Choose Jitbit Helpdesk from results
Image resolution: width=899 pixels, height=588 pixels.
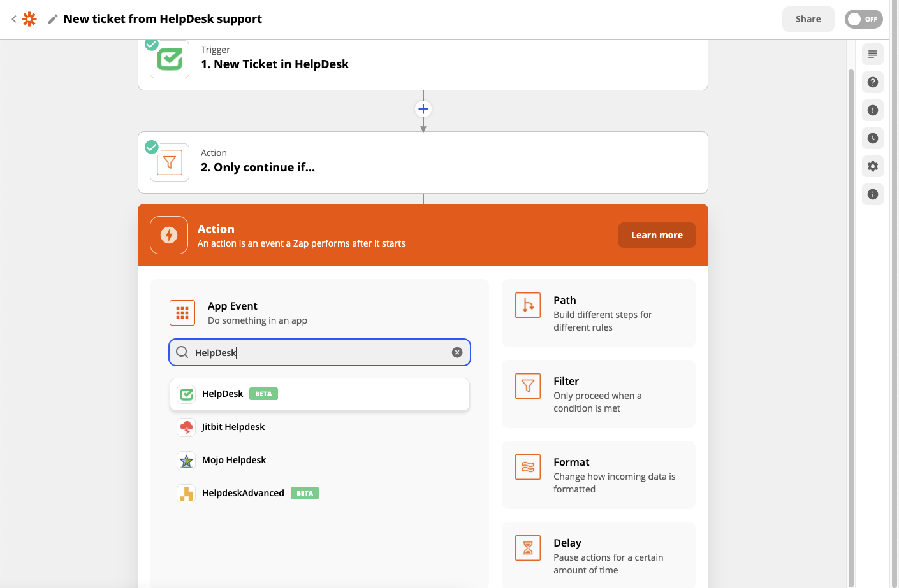pyautogui.click(x=319, y=427)
